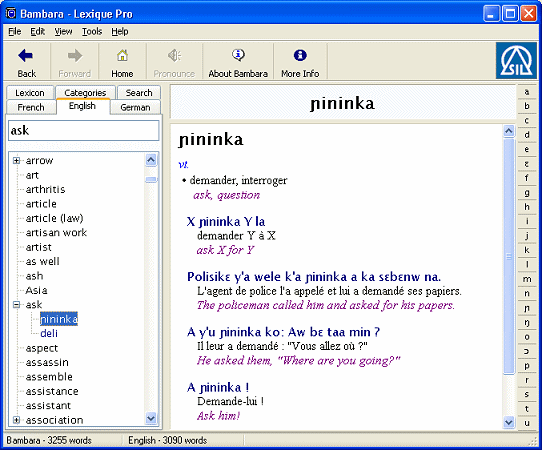Jump to letter 'b' in alphabet bar
542x450 pixels.
tap(527, 106)
